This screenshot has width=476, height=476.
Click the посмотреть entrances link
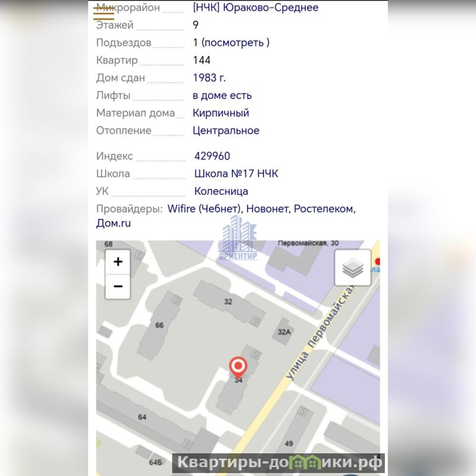pos(234,42)
